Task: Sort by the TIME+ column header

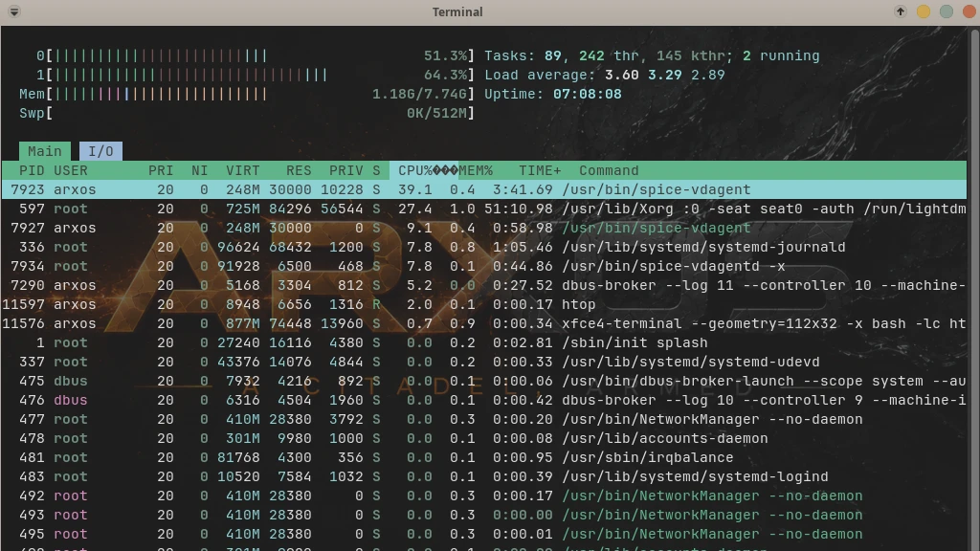Action: (540, 170)
